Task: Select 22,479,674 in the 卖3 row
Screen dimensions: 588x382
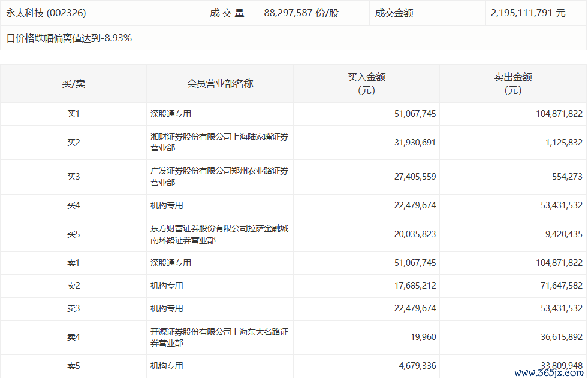Action: click(x=415, y=309)
